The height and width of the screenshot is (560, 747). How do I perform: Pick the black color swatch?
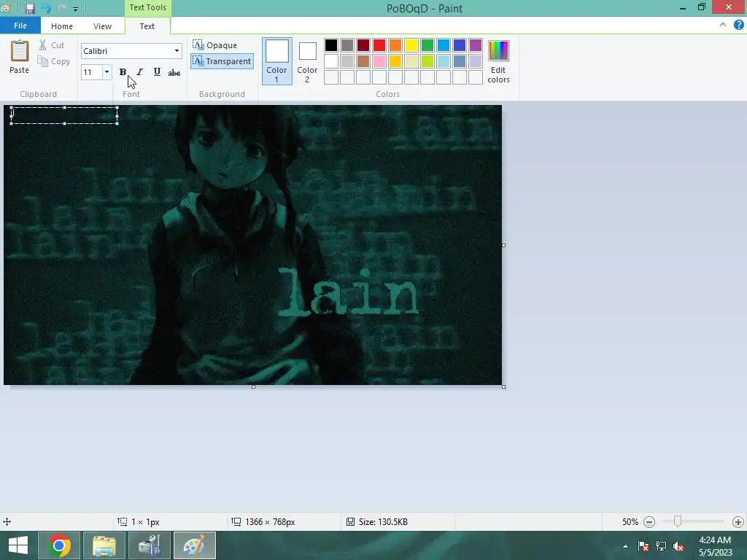point(331,45)
